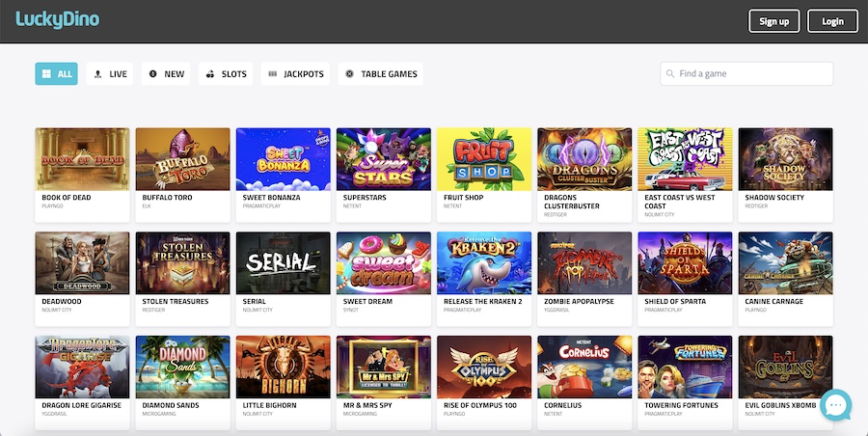
Task: Filter by JACKPOTS
Action: click(296, 73)
